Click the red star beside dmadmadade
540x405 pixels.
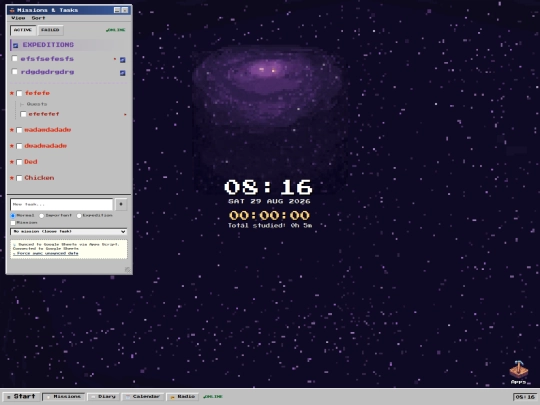click(12, 146)
